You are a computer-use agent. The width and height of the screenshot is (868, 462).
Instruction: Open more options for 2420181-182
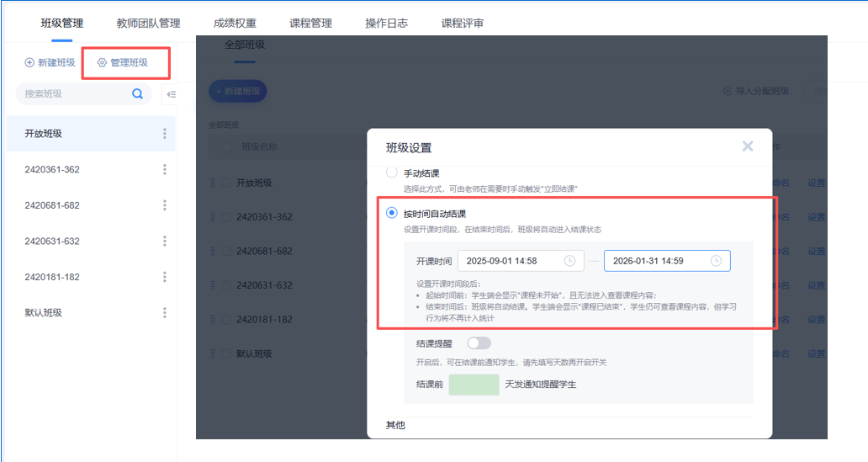(x=164, y=277)
